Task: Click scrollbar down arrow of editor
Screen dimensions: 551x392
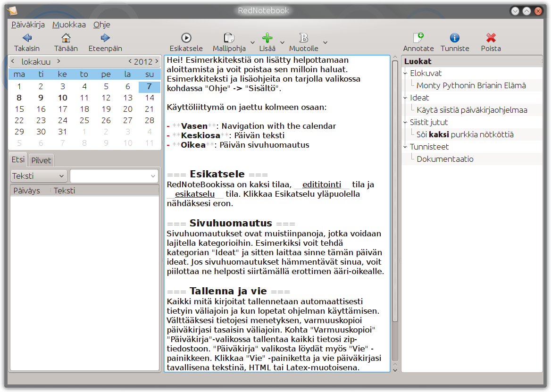Action: [395, 370]
